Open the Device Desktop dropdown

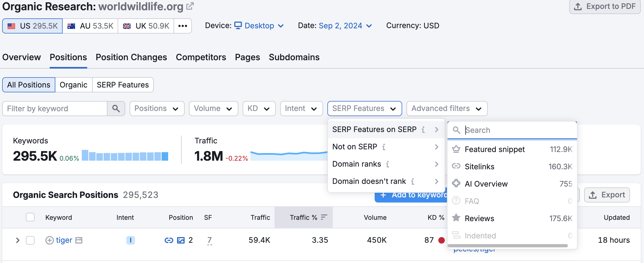coord(259,26)
